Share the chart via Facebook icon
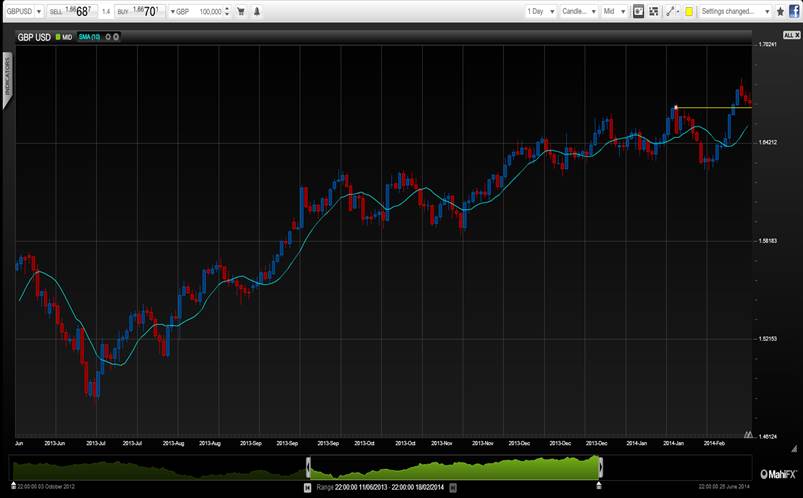This screenshot has height=498, width=803. [794, 12]
